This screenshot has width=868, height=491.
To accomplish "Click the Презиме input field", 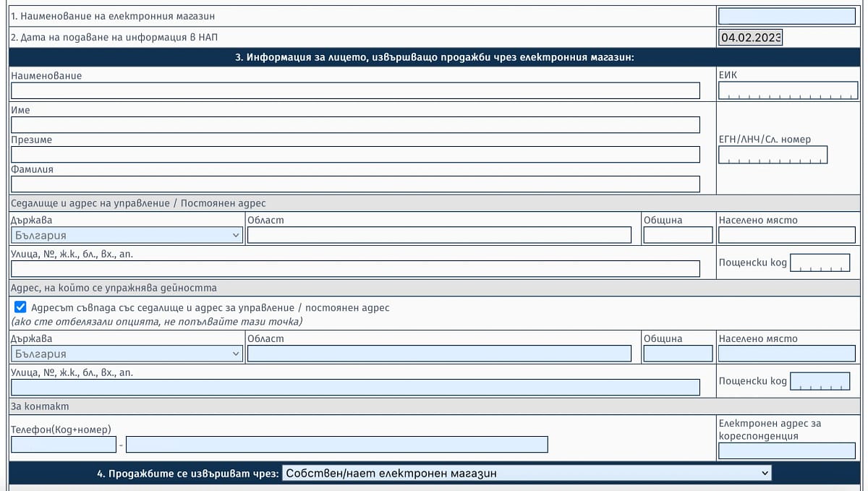I will pyautogui.click(x=355, y=154).
